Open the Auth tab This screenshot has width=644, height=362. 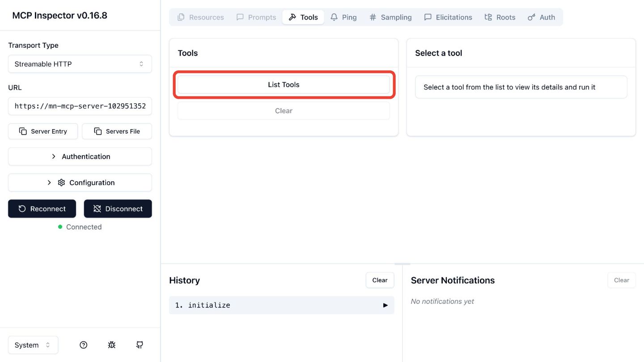tap(542, 17)
